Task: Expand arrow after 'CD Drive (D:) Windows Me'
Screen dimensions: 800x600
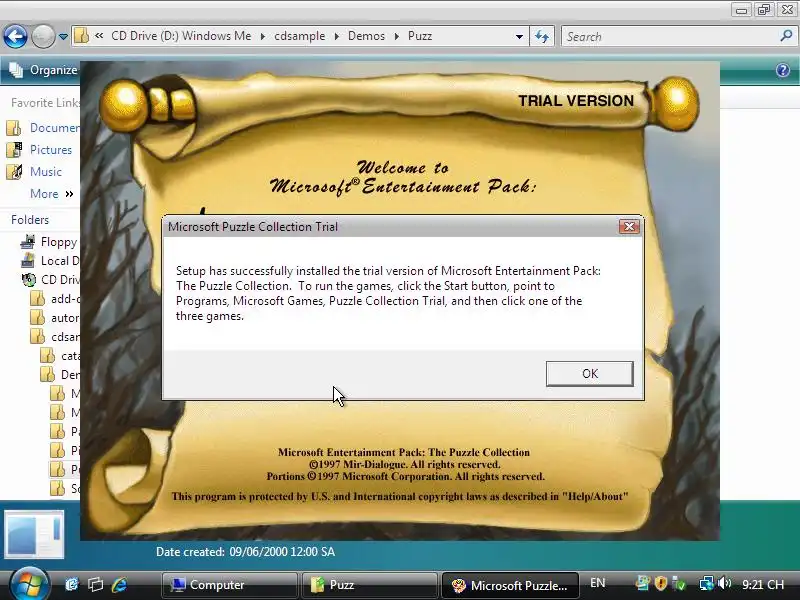Action: click(x=263, y=36)
